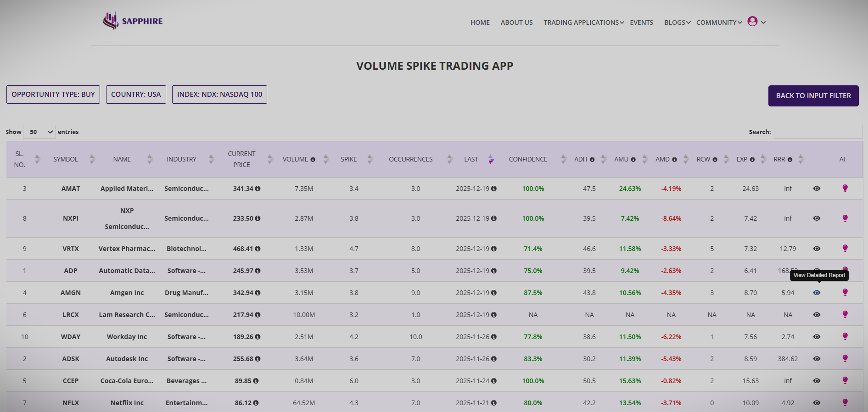Click Opportunity Type: Buy filter tag
Screen dimensions: 868x412
tap(53, 95)
